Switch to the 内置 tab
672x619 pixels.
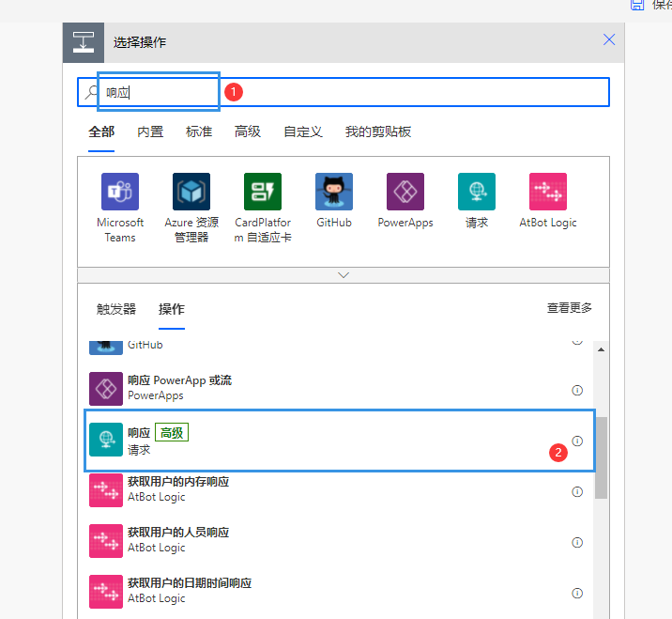pyautogui.click(x=150, y=132)
